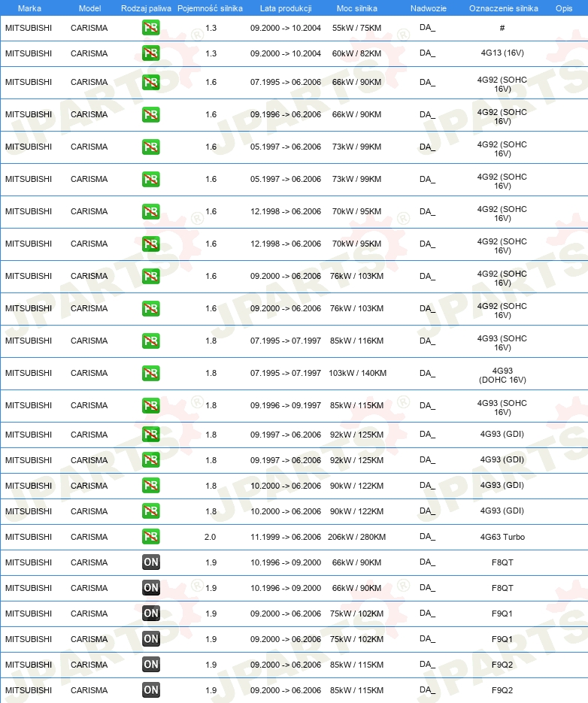
Task: Click CARISMA in the 103kW / 140KM row
Action: 89,373
